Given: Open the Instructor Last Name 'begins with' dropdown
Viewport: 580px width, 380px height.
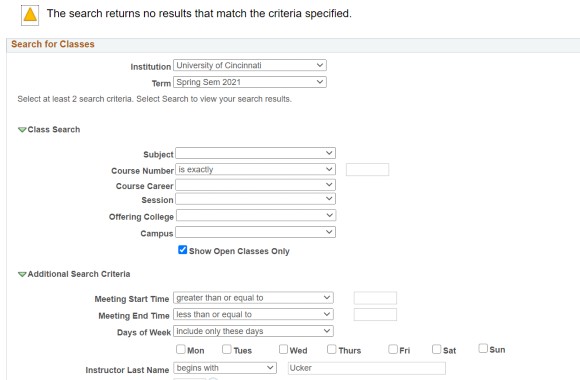Looking at the screenshot, I should [x=225, y=368].
